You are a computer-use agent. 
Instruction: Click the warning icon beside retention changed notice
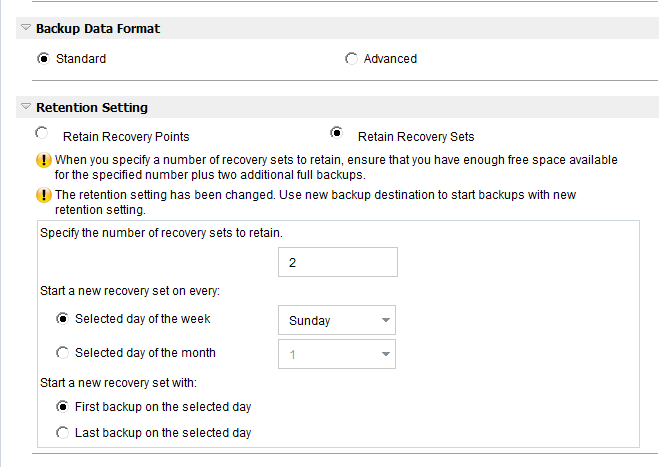pos(44,195)
